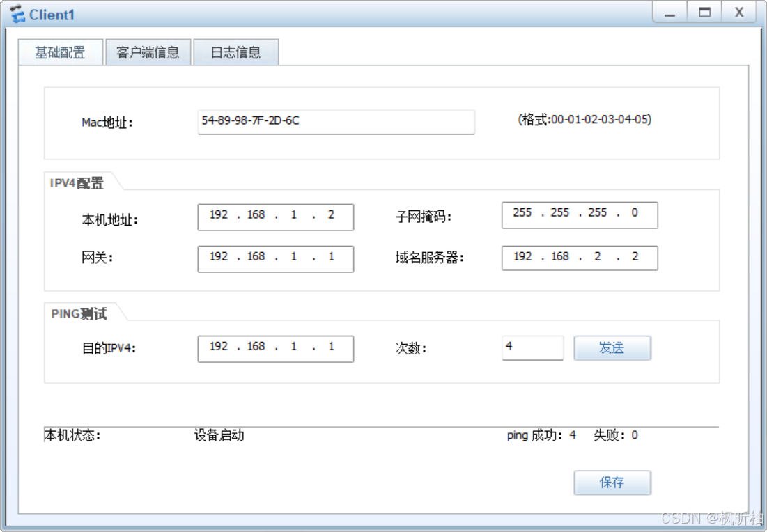Click the Mac地址 input field

click(336, 122)
